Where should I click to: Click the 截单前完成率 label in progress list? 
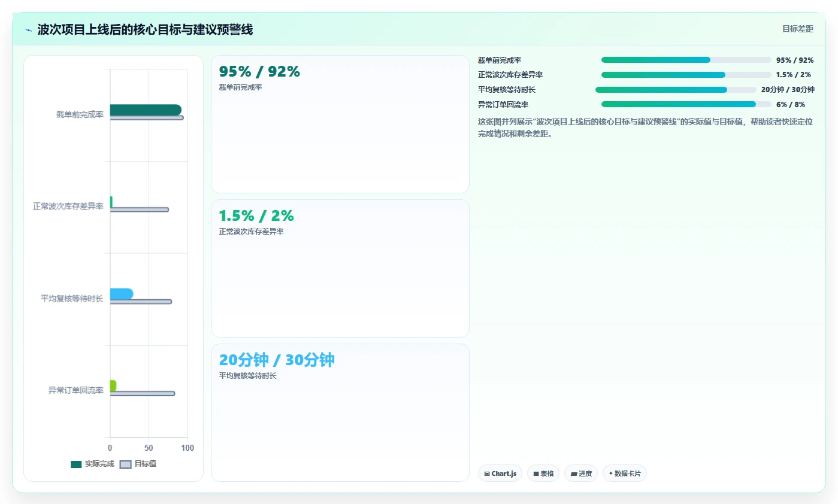tap(499, 60)
